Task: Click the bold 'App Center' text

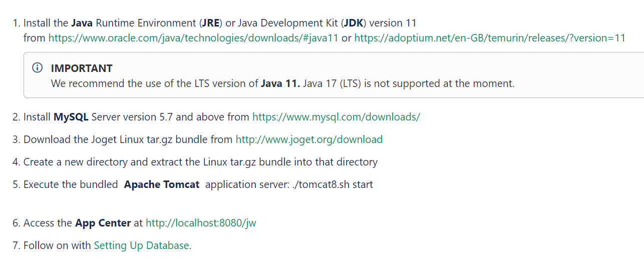Action: pyautogui.click(x=103, y=223)
